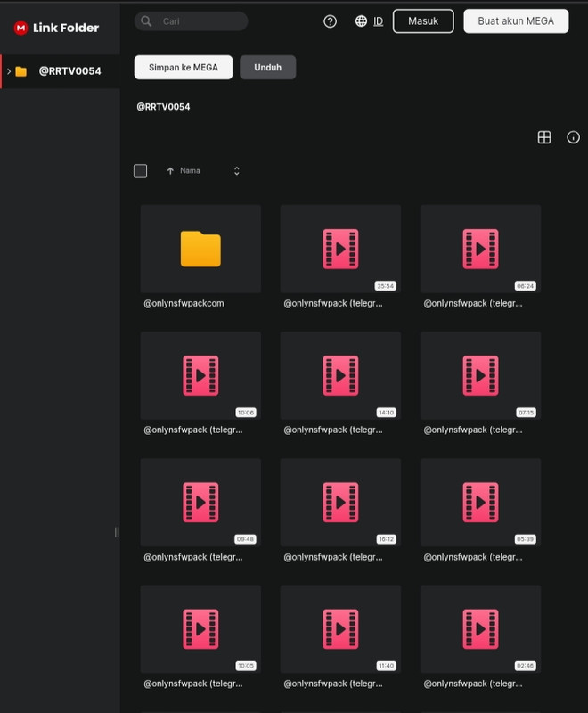Viewport: 588px width, 713px height.
Task: Toggle the sort direction arrow
Action: pyautogui.click(x=170, y=171)
